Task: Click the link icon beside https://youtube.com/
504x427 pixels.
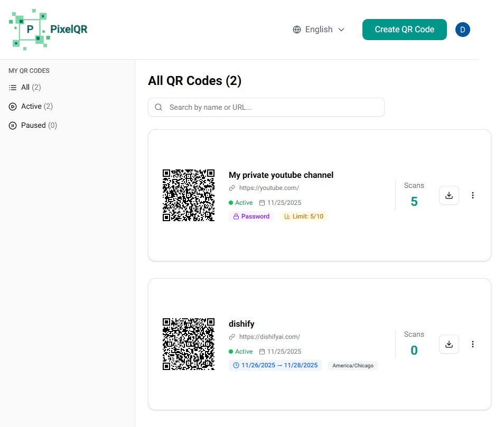Action: [231, 187]
